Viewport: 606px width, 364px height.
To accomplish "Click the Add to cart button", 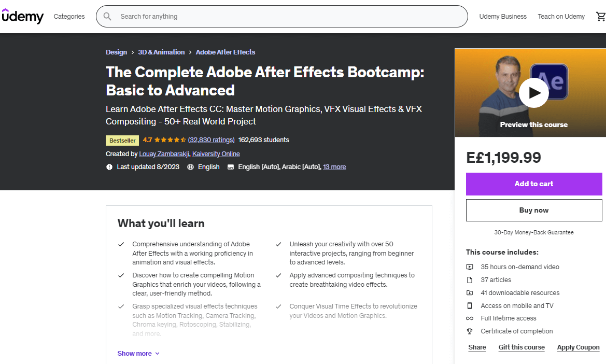I will pos(533,184).
